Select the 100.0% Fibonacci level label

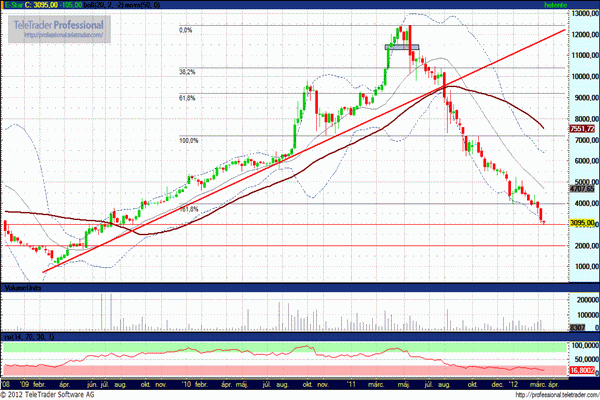pyautogui.click(x=188, y=140)
